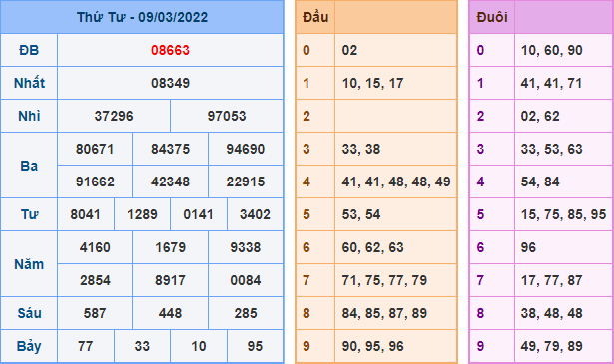Viewport: 614px width, 364px height.
Task: Click Đầu row 6 values 60, 62, 63
Action: pos(372,247)
